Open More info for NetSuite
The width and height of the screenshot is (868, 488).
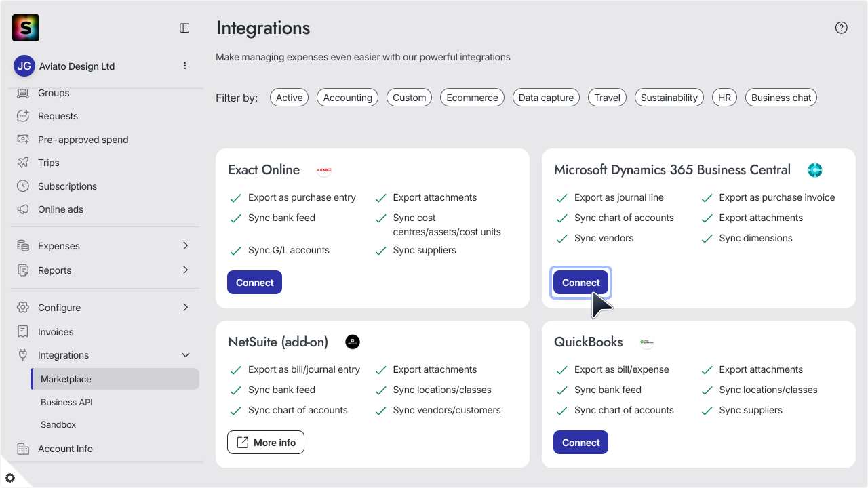point(266,443)
